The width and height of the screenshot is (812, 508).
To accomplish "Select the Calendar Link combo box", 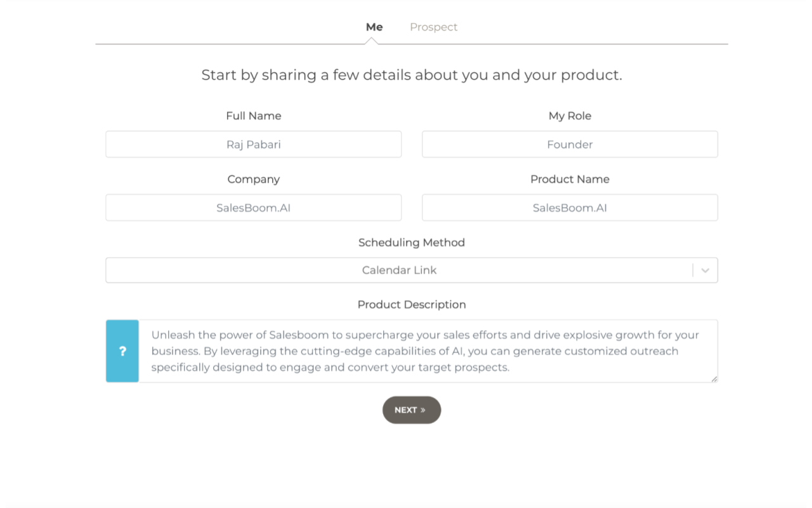I will pyautogui.click(x=411, y=270).
